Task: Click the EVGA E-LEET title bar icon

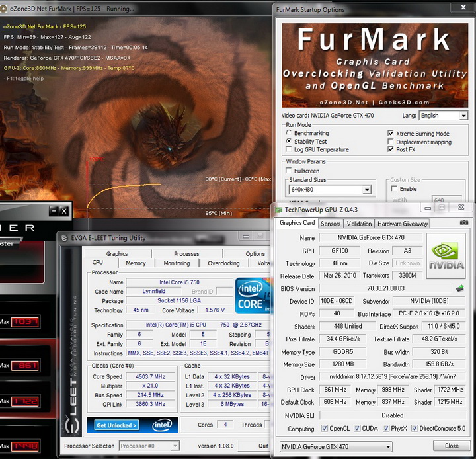Action: tap(64, 238)
